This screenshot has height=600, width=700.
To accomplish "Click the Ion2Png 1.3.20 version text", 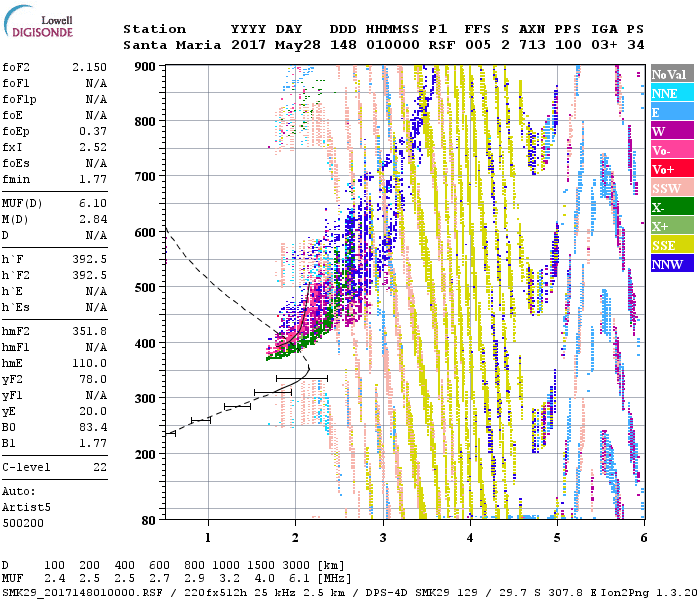I will click(649, 592).
